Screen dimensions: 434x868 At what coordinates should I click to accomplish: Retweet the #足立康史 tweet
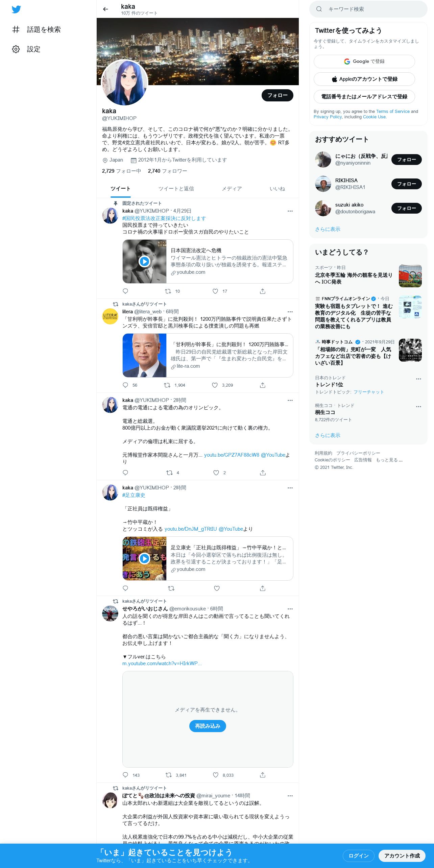(x=171, y=588)
